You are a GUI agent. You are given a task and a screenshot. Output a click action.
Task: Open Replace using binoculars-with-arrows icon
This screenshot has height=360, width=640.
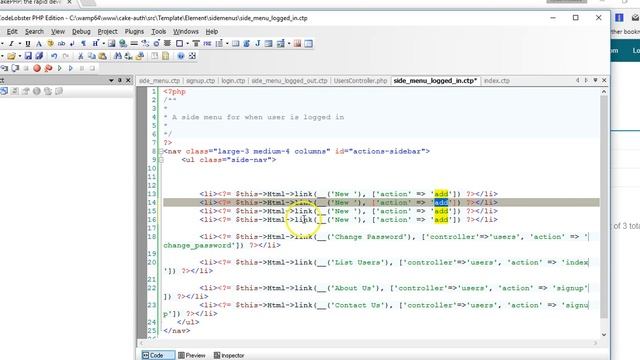[x=129, y=56]
